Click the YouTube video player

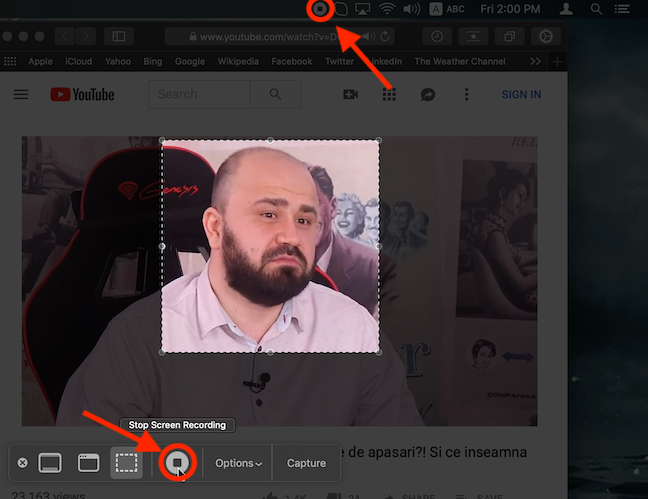(x=279, y=281)
